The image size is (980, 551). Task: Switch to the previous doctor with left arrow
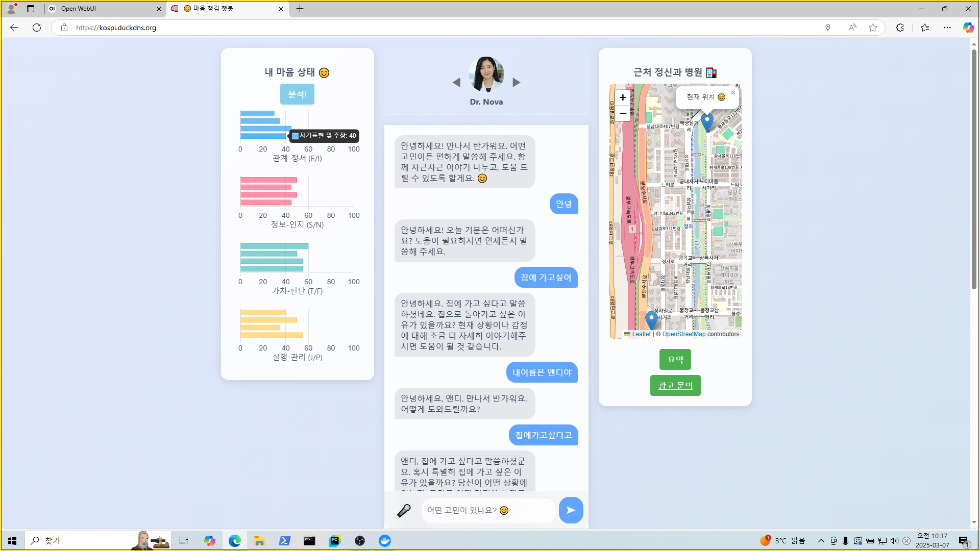click(456, 83)
